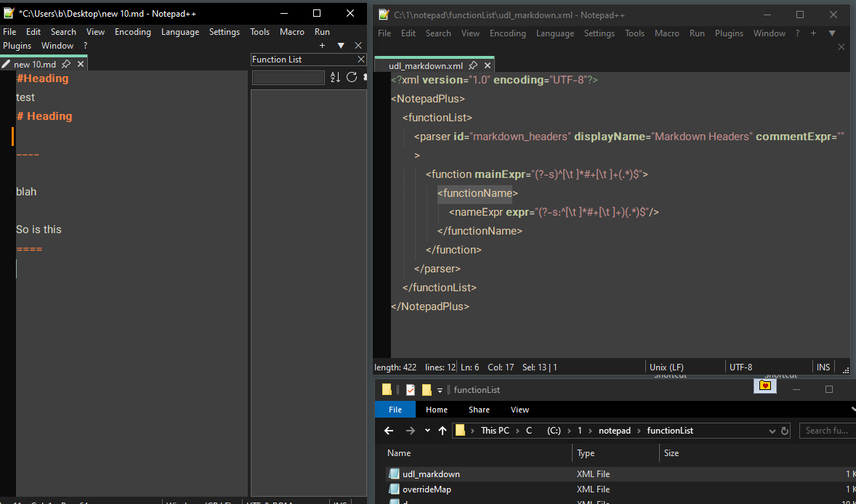Viewport: 856px width, 504px height.
Task: Click This PC in the breadcrumb
Action: [x=495, y=431]
